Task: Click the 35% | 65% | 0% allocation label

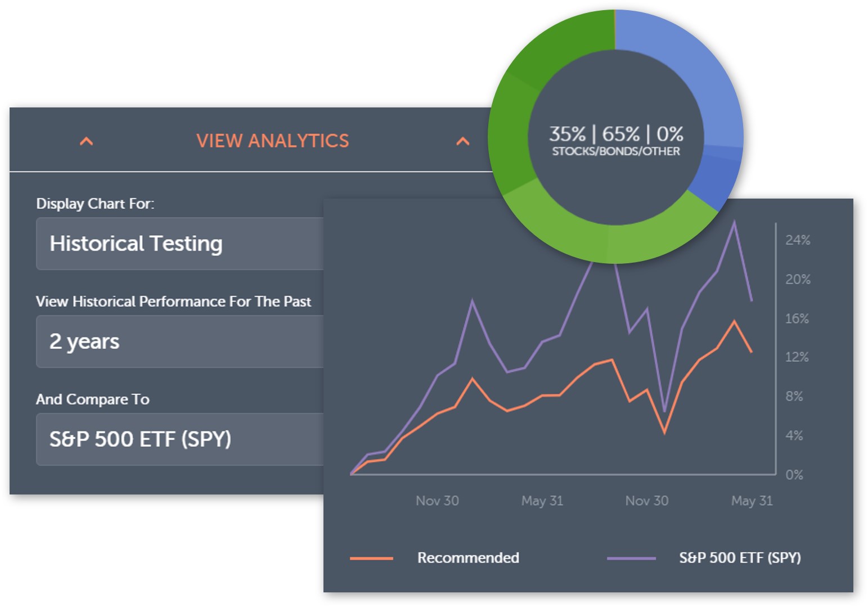Action: pos(616,134)
